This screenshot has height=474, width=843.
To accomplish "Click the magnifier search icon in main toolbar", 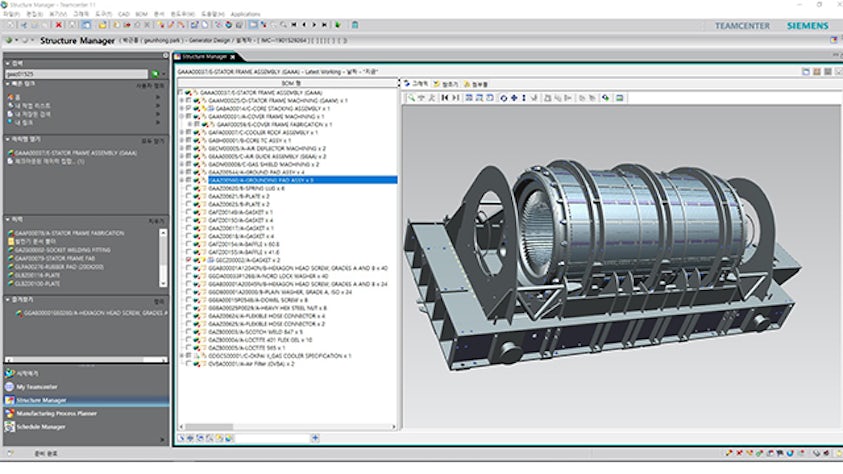I will 283,25.
